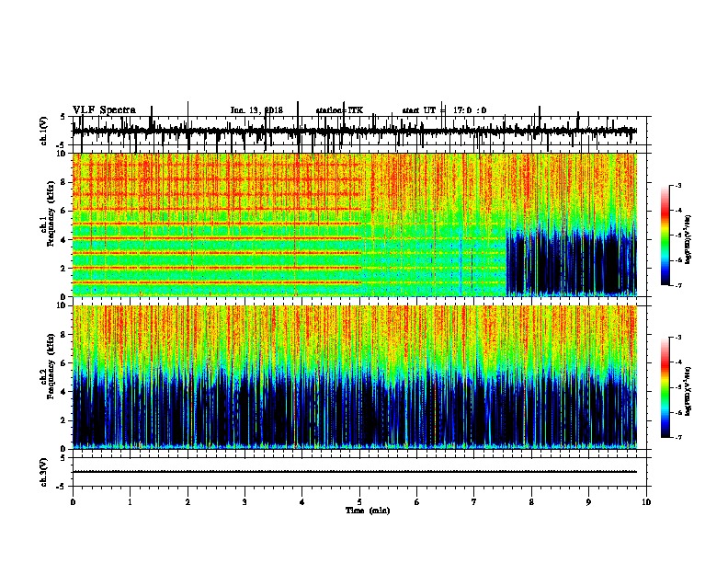Click time axis tick label '2'
Image resolution: width=728 pixels, height=563 pixels.
pos(188,501)
